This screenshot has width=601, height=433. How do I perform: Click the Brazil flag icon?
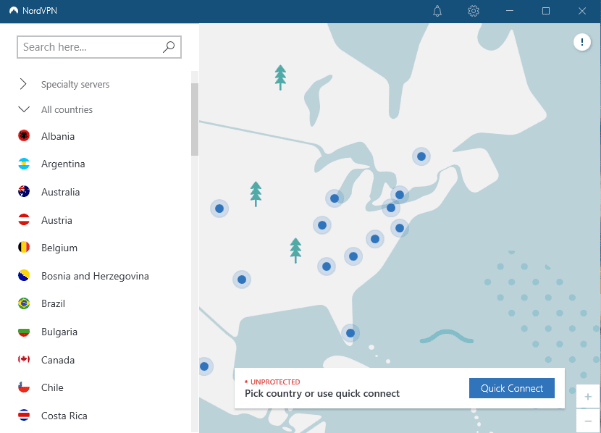coord(24,303)
